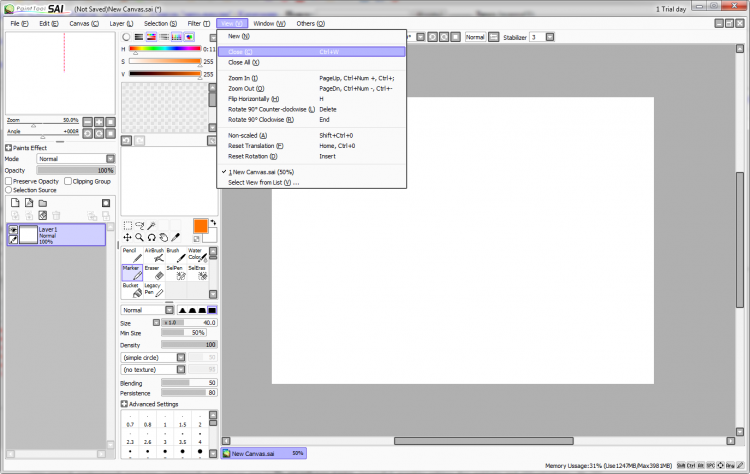Click the navigator zoom out minus button

pos(88,122)
